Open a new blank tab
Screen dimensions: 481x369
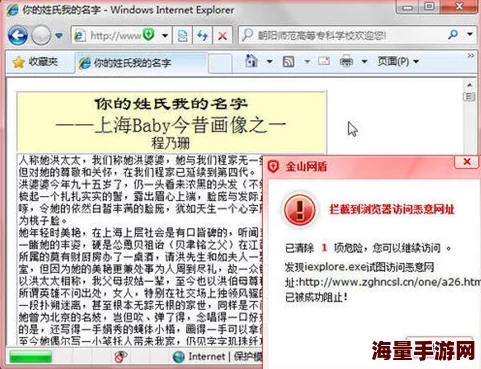click(220, 63)
